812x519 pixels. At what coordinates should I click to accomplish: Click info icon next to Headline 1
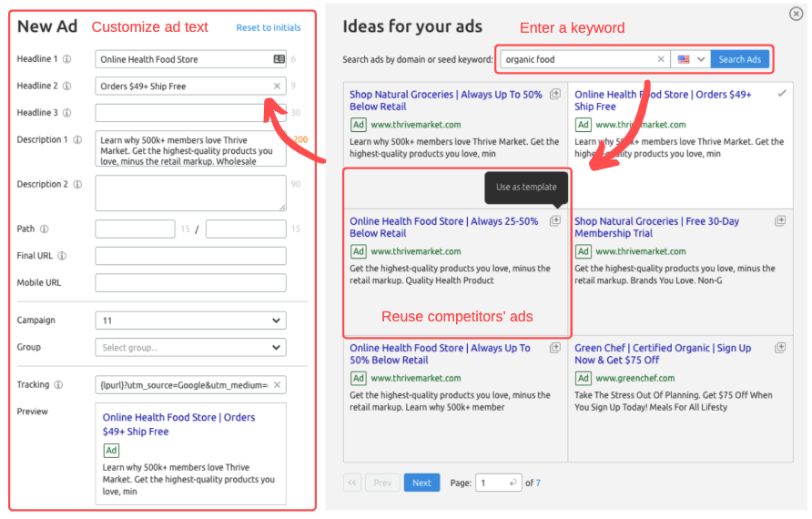pyautogui.click(x=66, y=59)
